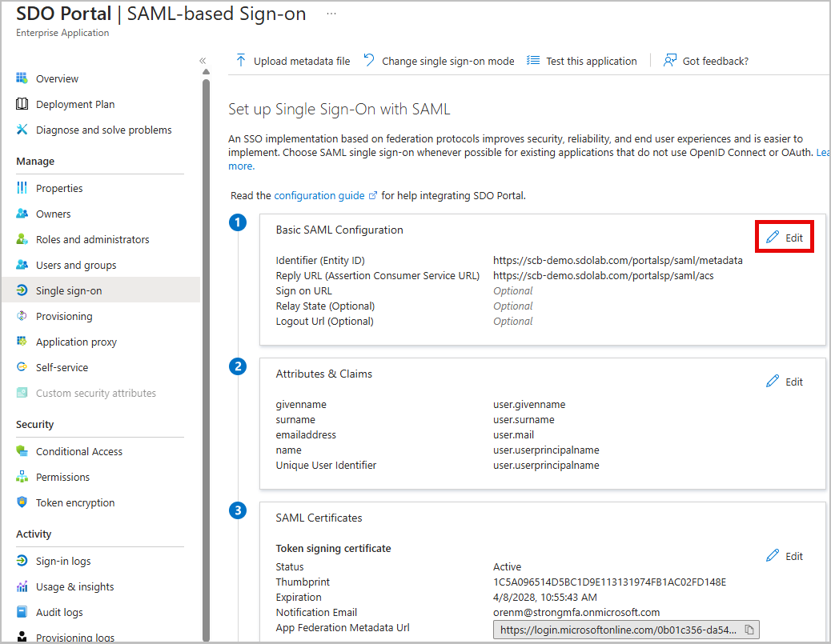Click the upload arrow icon in toolbar
The width and height of the screenshot is (831, 644).
pyautogui.click(x=241, y=60)
